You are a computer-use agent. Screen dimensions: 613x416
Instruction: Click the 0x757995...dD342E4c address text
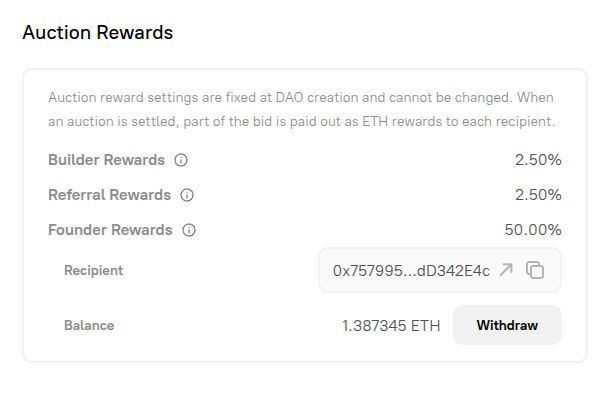coord(411,270)
